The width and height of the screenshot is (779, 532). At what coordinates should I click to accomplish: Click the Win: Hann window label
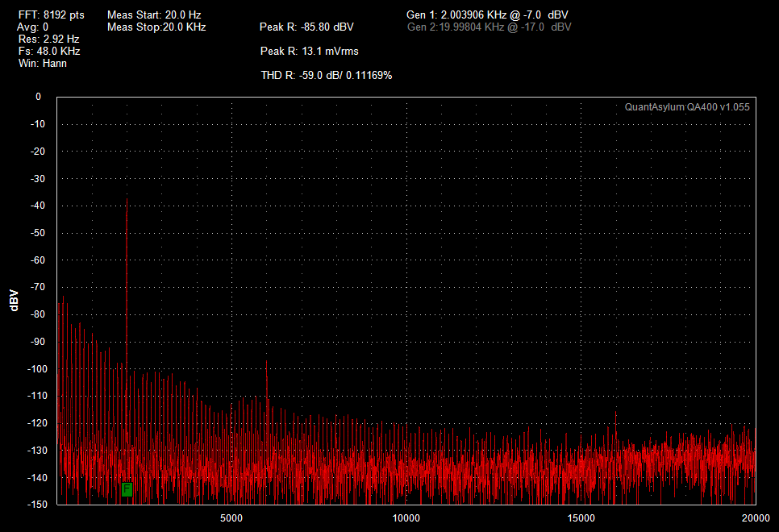[43, 63]
